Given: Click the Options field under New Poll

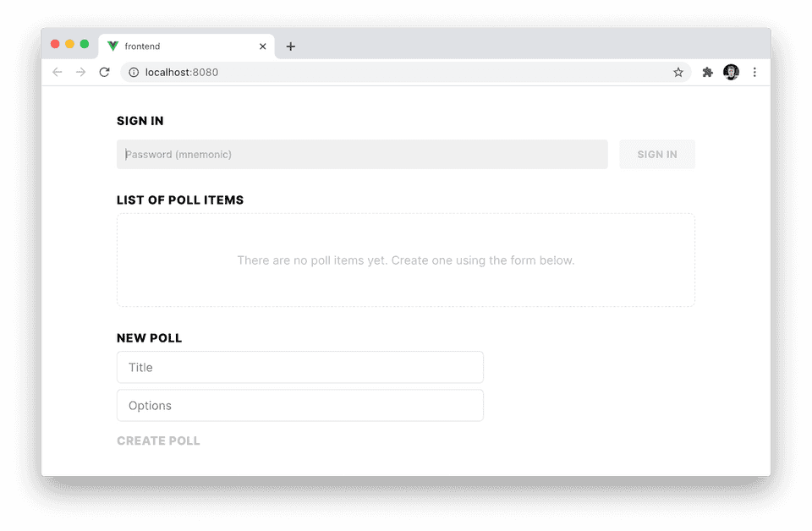Looking at the screenshot, I should [x=299, y=405].
